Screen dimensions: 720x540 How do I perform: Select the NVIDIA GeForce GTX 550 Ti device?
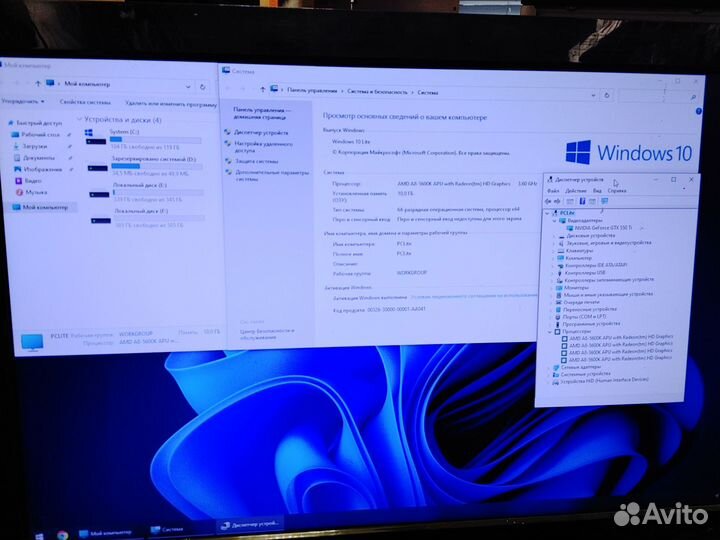[602, 228]
